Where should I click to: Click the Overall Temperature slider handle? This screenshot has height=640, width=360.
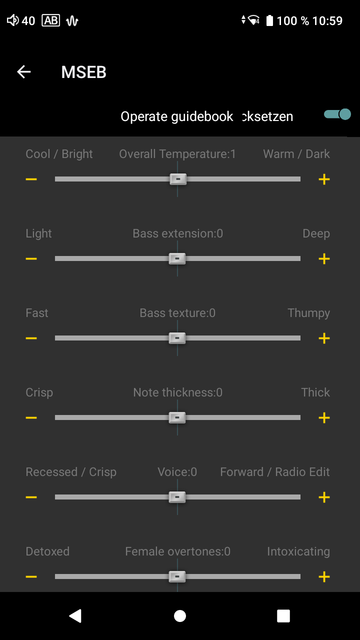178,179
